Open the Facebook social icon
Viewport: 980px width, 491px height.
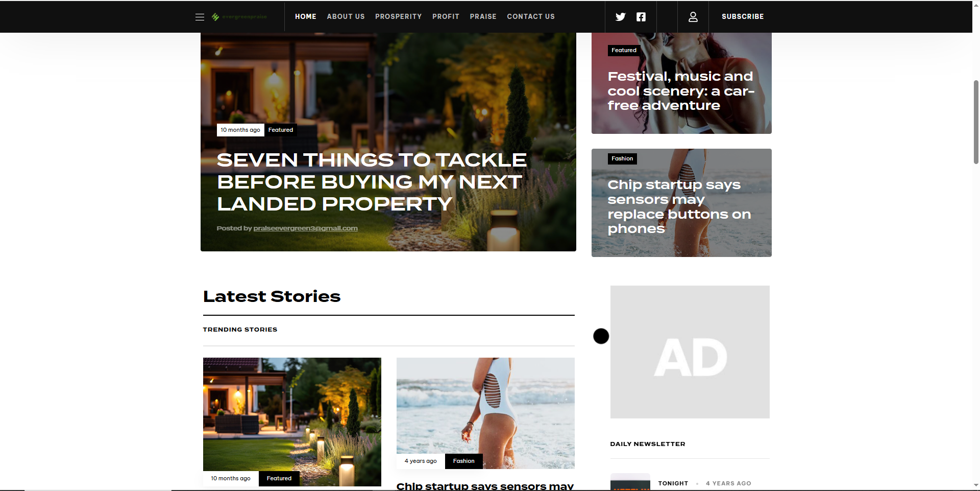[641, 17]
